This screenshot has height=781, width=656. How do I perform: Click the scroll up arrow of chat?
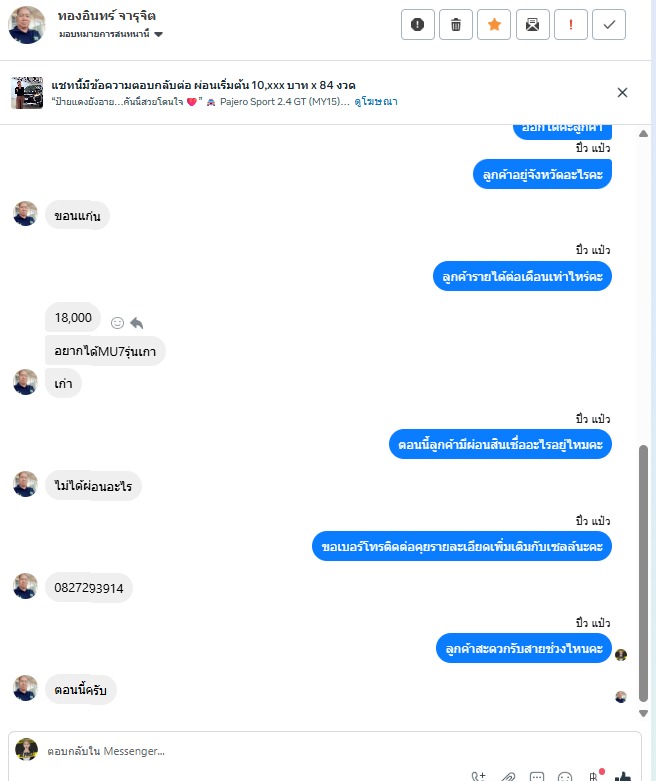tap(643, 133)
